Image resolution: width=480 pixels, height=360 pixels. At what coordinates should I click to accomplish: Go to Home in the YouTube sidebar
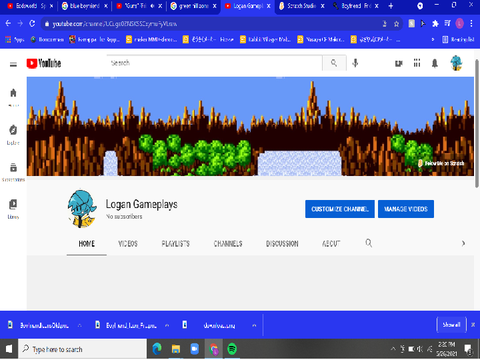point(13,97)
